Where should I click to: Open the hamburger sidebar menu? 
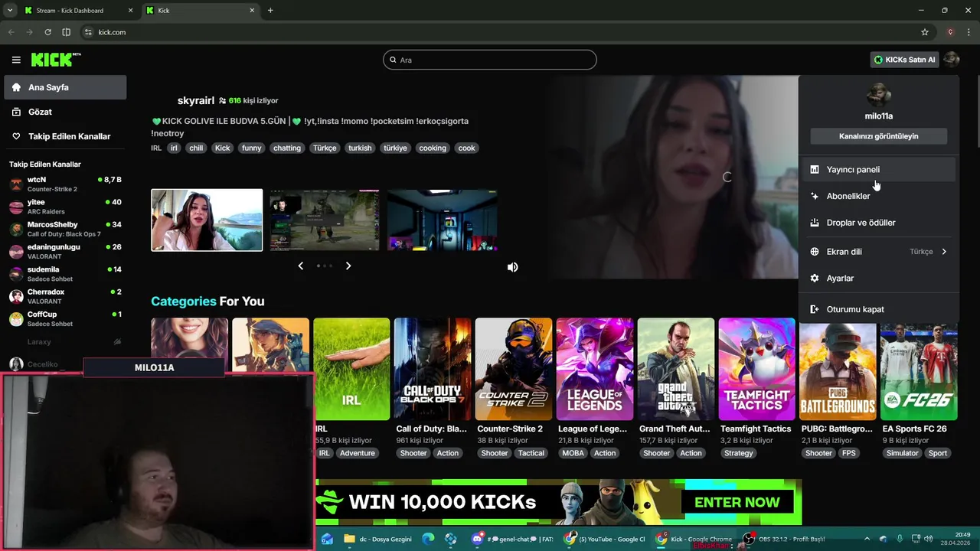coord(16,60)
